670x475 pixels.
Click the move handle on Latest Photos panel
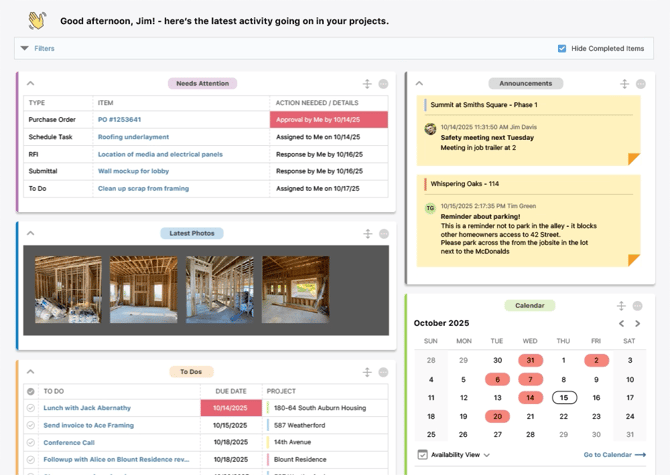tap(367, 234)
